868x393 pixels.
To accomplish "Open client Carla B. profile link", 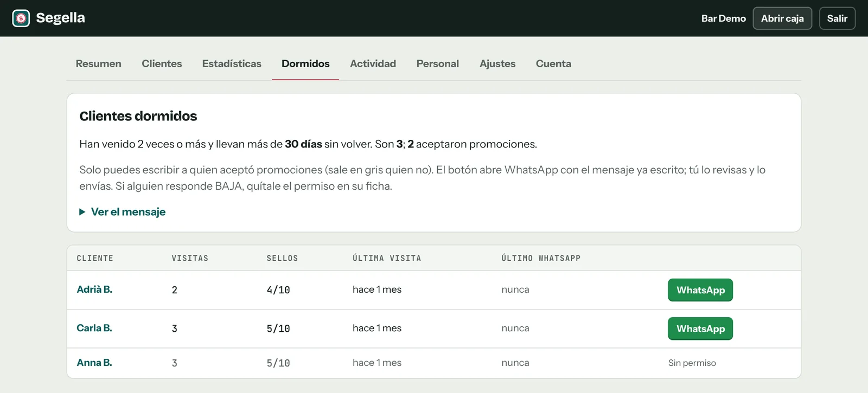I will point(94,328).
